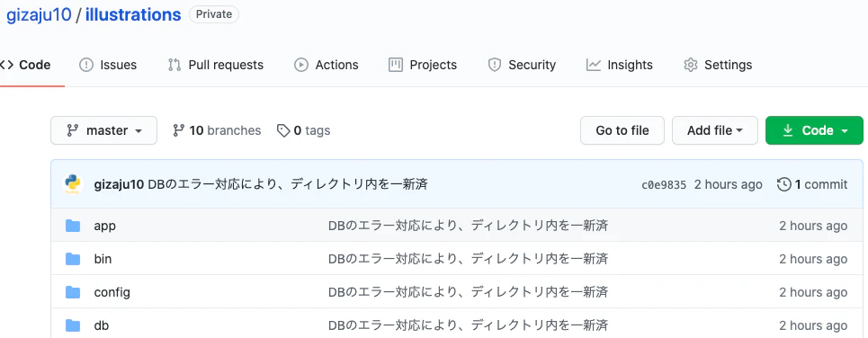Viewport: 868px width, 338px height.
Task: Click the app row's 2 hours ago timestamp
Action: click(x=813, y=226)
